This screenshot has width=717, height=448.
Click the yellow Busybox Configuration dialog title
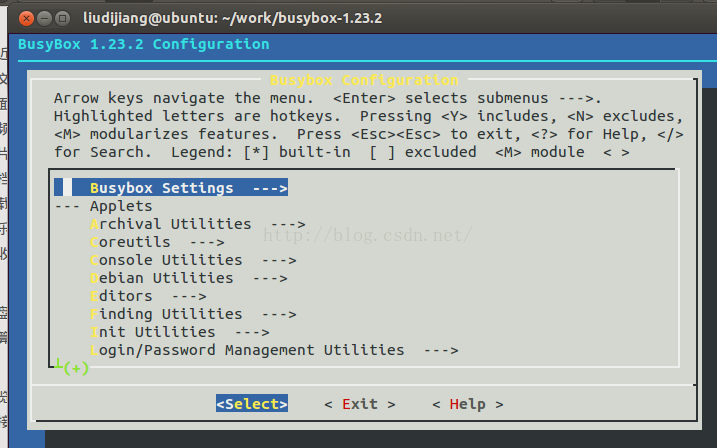(x=364, y=80)
